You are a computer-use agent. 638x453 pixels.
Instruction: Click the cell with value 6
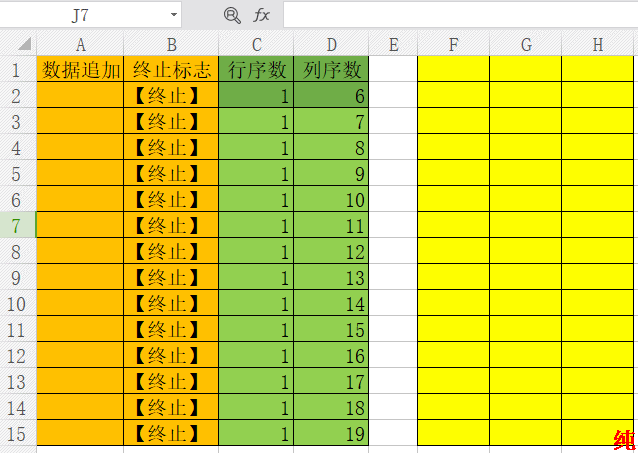click(331, 95)
